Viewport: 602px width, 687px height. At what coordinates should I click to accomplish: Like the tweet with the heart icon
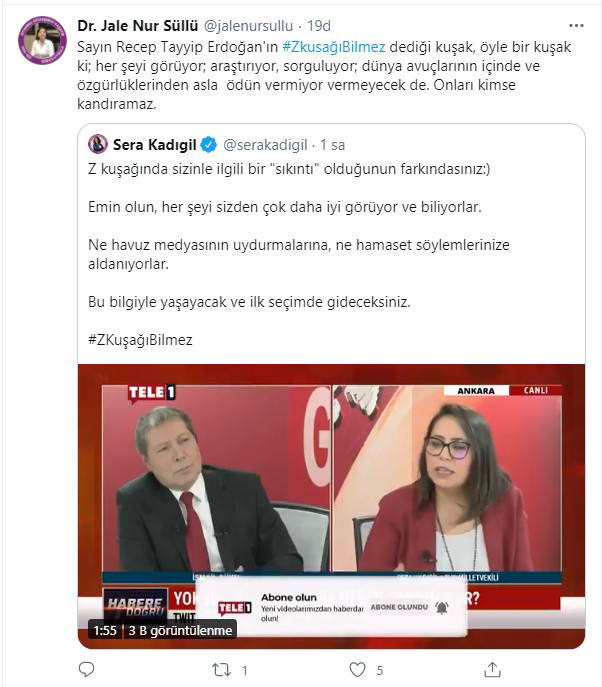coord(358,669)
